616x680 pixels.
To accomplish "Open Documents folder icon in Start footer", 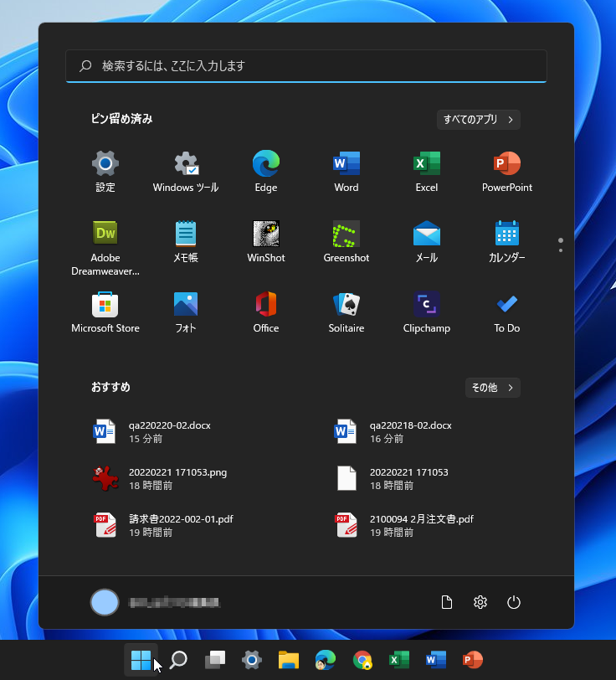I will click(447, 602).
